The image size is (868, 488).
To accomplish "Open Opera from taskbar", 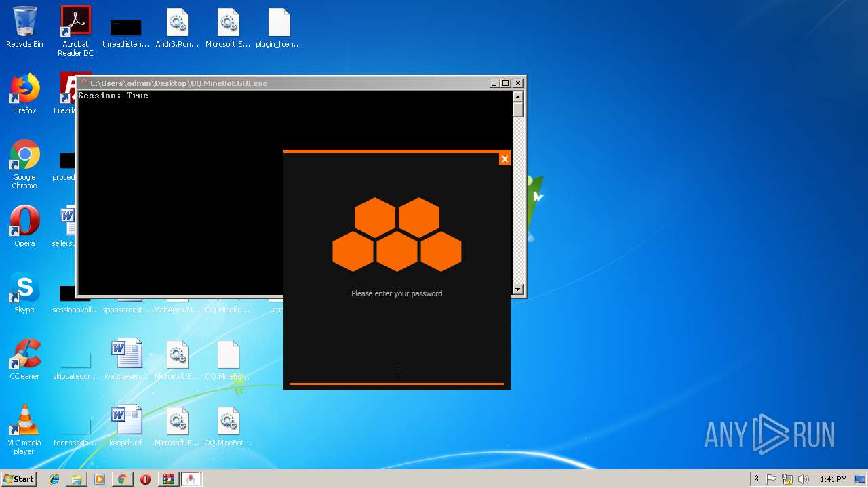I will click(145, 479).
